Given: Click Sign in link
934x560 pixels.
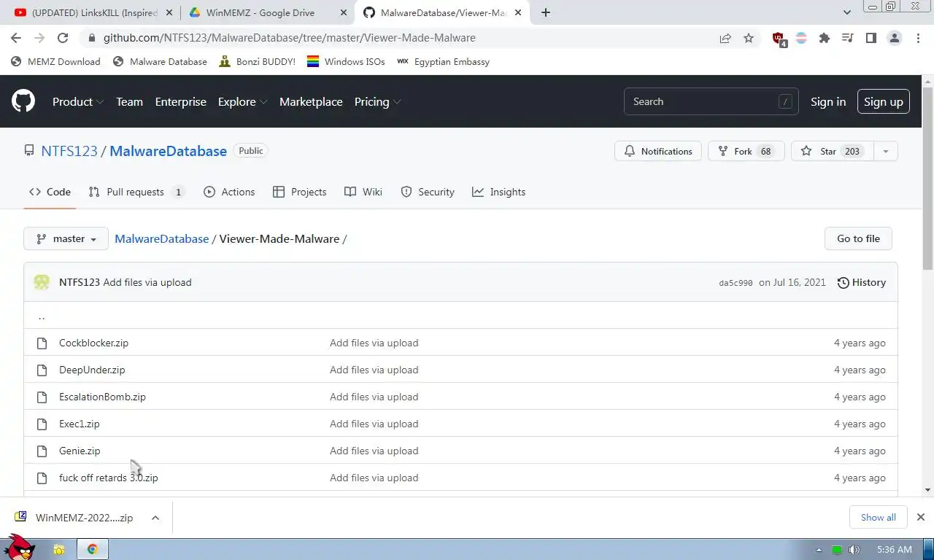Looking at the screenshot, I should [x=828, y=101].
